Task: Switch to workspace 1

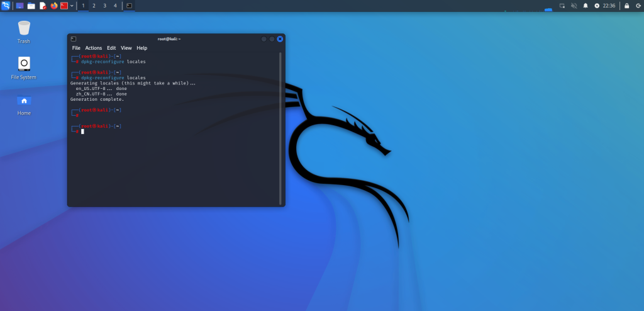Action: pos(84,6)
